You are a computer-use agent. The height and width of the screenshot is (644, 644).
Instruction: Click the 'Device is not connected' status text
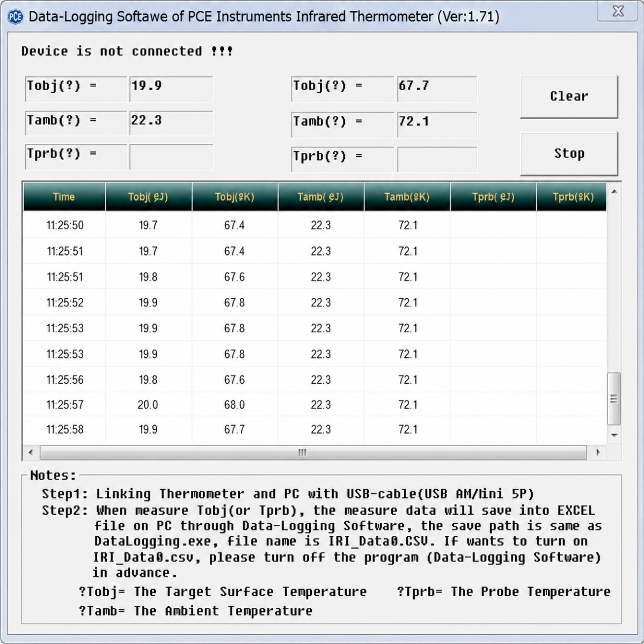[127, 52]
